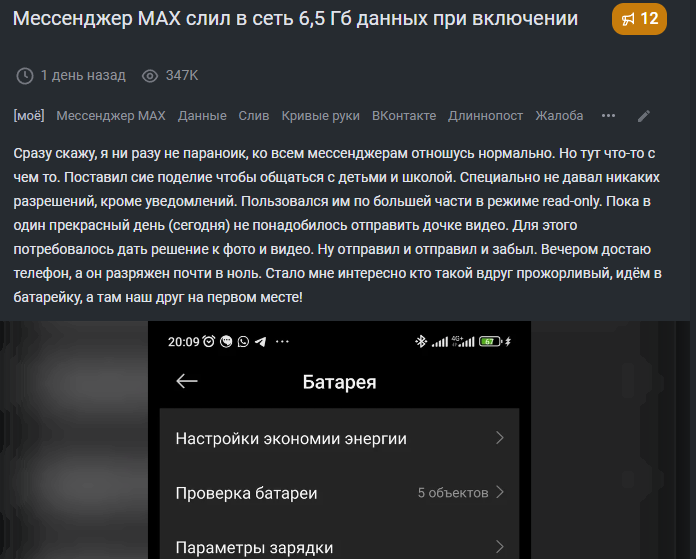The width and height of the screenshot is (696, 559).
Task: Click the 1 день назад timestamp
Action: [83, 75]
